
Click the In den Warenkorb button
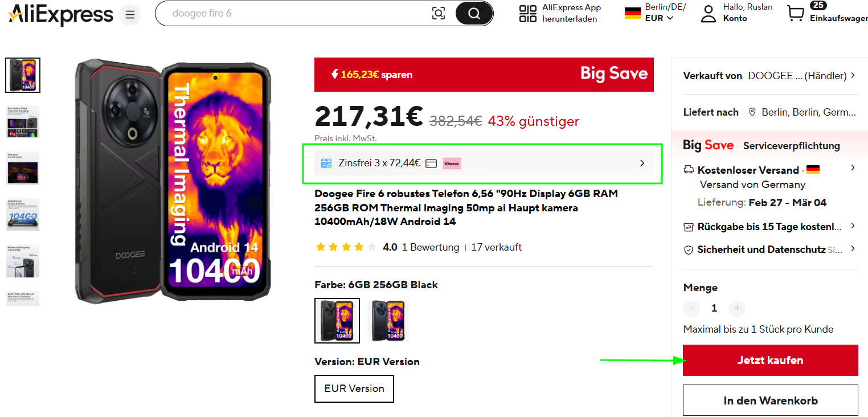pos(770,400)
